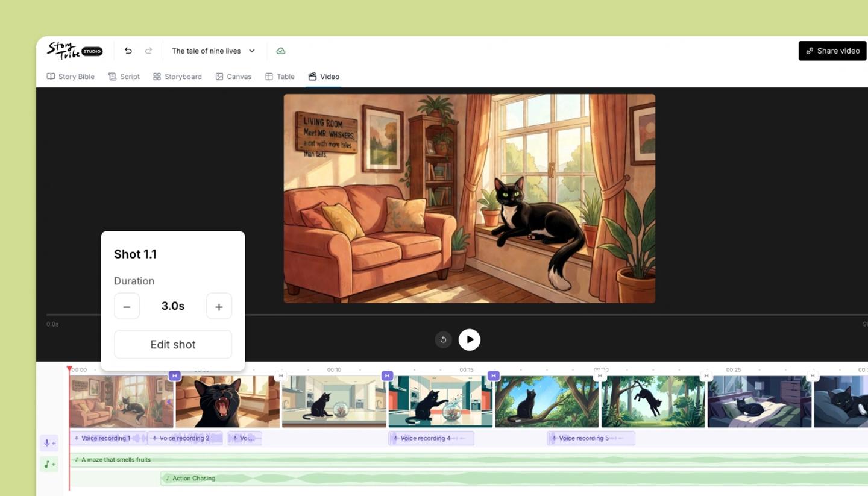Play the video preview
Image resolution: width=868 pixels, height=496 pixels.
point(470,339)
